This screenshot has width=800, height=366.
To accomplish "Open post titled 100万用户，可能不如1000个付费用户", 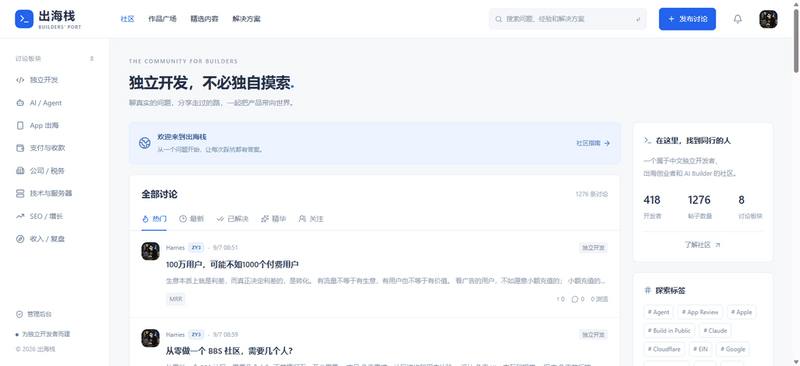I will pos(232,264).
